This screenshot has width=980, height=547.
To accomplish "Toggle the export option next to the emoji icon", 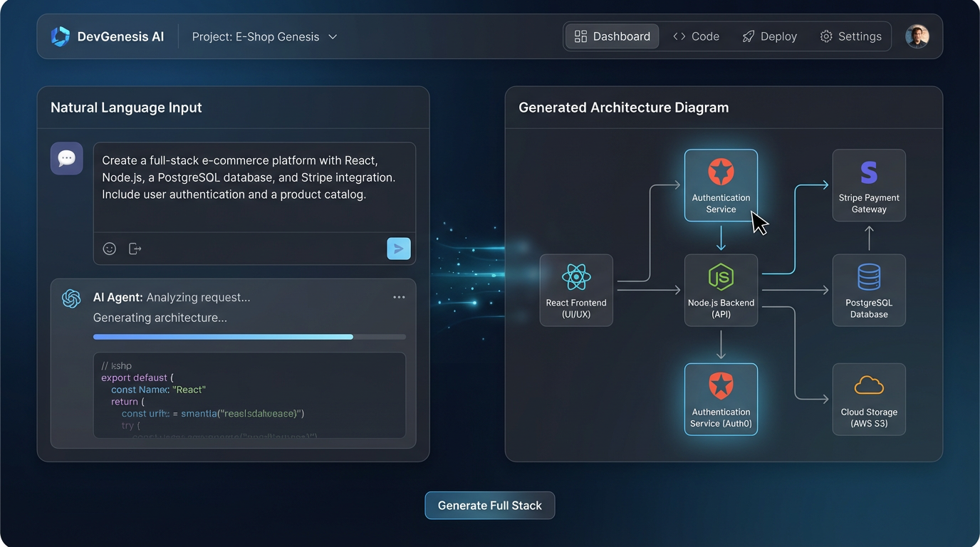I will point(135,248).
